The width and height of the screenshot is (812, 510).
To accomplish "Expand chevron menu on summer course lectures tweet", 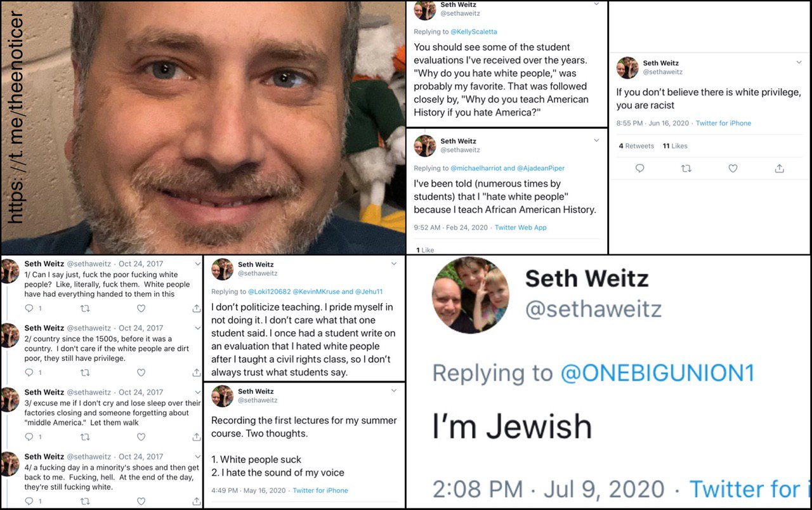I will [x=394, y=390].
